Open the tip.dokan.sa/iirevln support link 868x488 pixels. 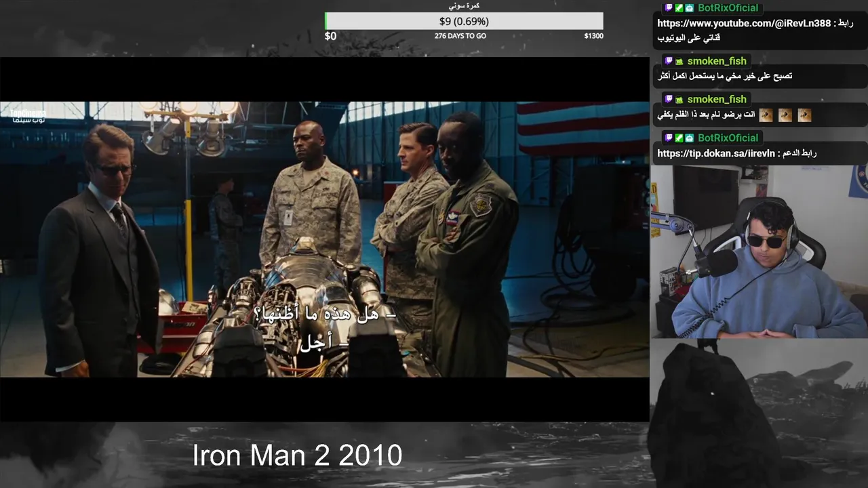tap(717, 153)
